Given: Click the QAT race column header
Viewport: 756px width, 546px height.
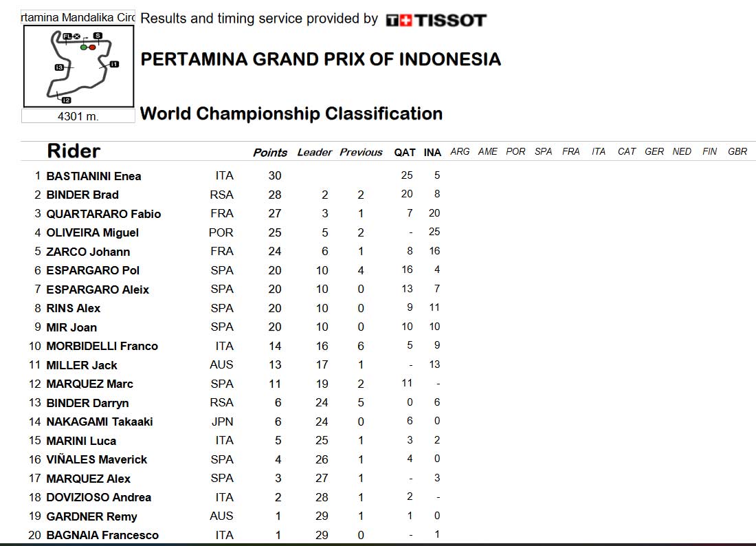Looking at the screenshot, I should pos(405,153).
